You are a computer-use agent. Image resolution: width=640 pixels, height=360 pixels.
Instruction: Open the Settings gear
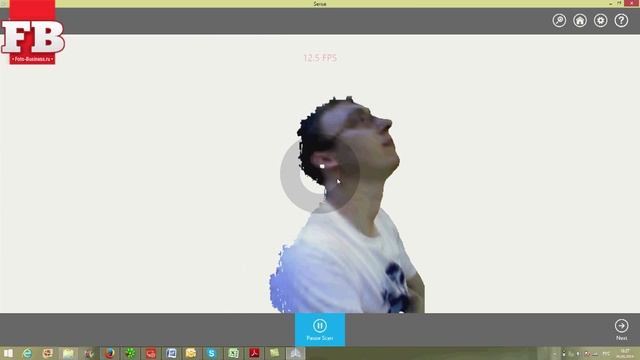tap(600, 20)
